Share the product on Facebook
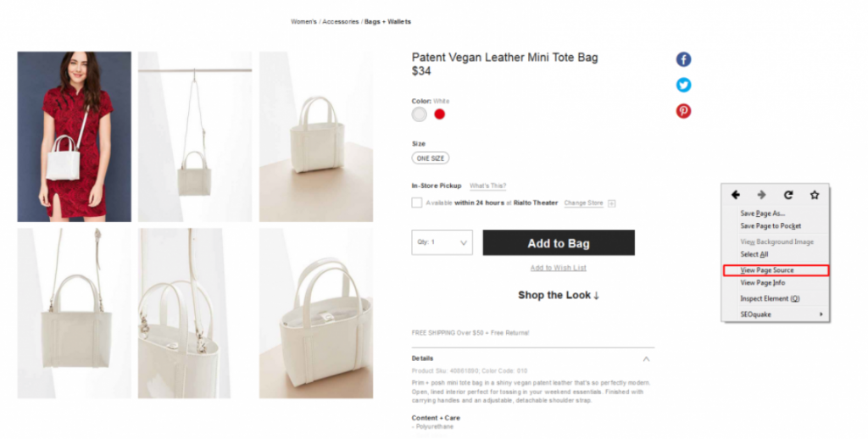This screenshot has width=868, height=439. point(684,59)
